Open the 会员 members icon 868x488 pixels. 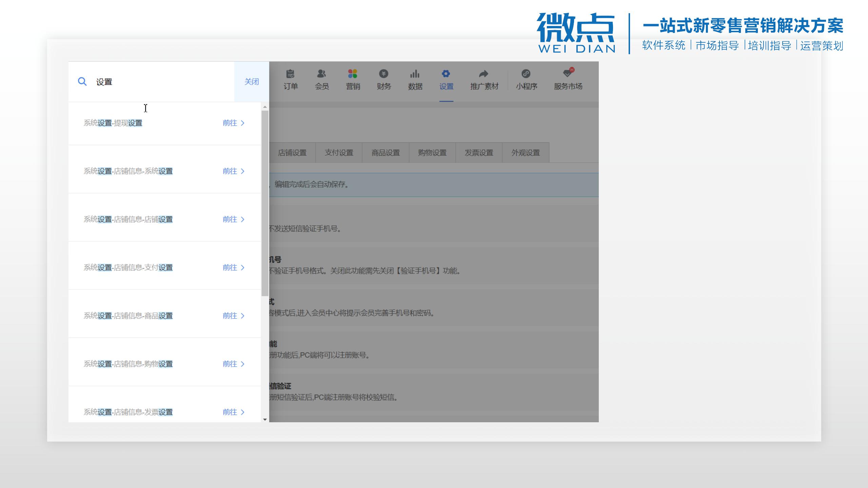tap(321, 74)
